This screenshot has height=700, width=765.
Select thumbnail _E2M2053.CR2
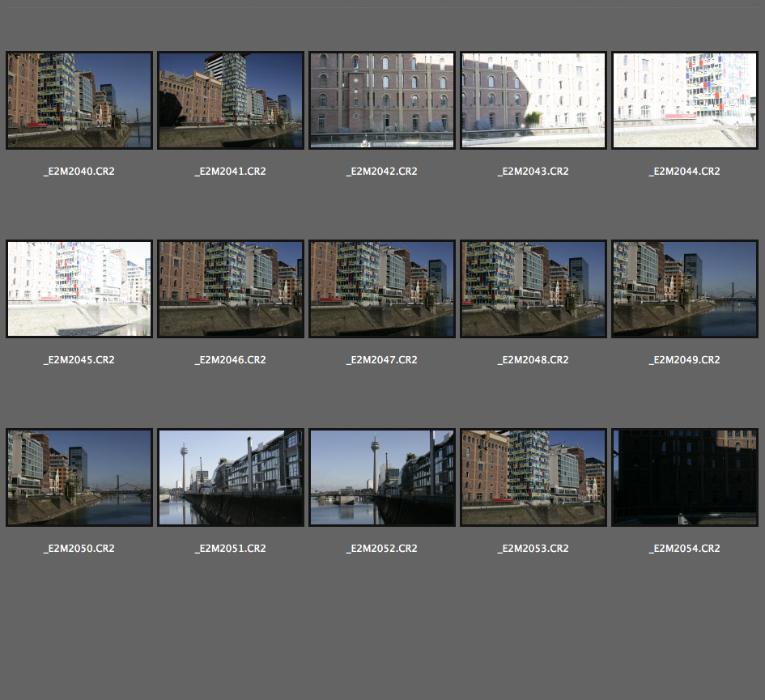click(533, 477)
